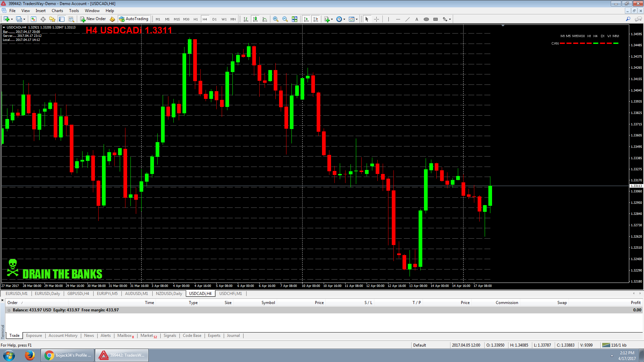Select the Trendline drawing tool
The image size is (644, 362).
[407, 19]
